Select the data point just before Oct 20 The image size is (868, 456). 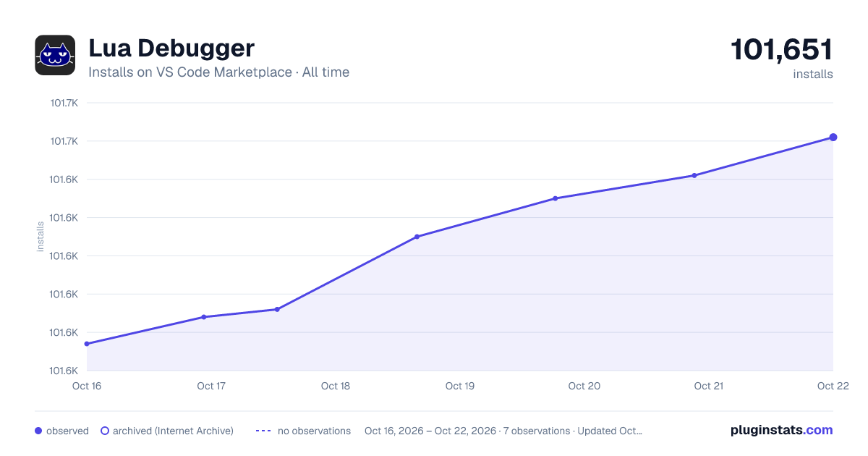(x=556, y=198)
